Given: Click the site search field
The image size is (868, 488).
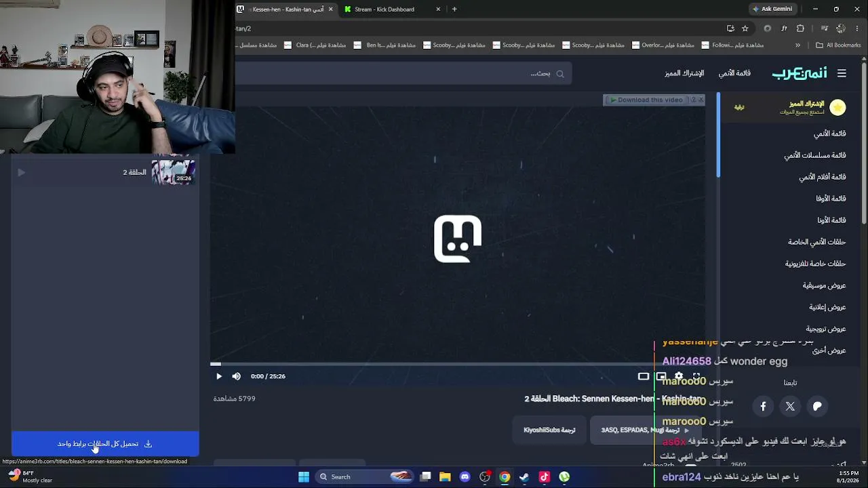Looking at the screenshot, I should [x=403, y=73].
